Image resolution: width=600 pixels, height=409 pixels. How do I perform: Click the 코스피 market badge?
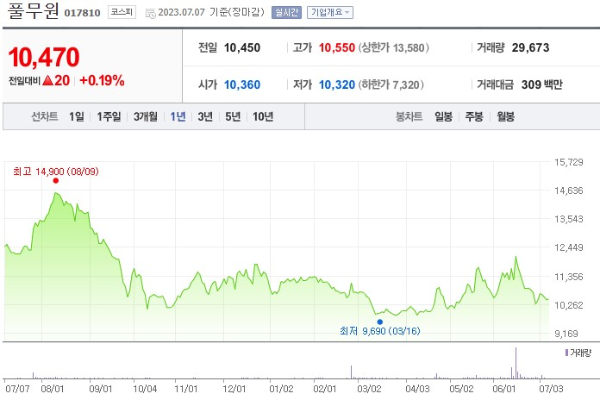pos(122,12)
